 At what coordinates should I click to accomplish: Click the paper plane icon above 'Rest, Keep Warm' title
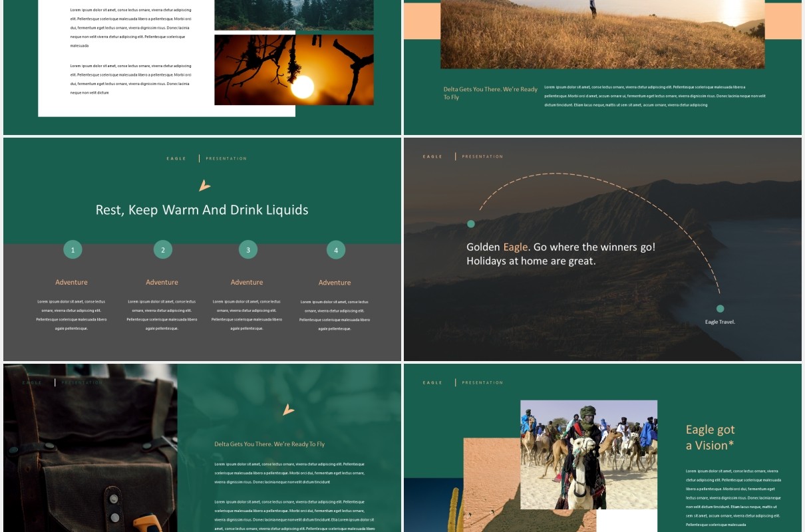[x=205, y=186]
